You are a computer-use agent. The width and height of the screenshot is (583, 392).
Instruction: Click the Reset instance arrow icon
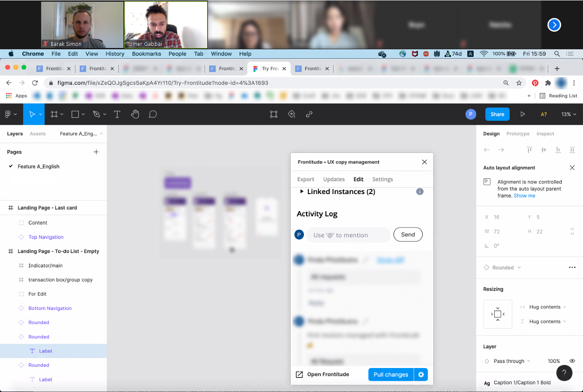291,114
